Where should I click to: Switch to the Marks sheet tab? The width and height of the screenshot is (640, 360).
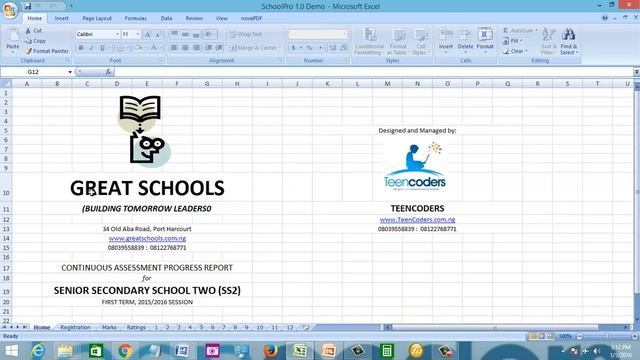tap(109, 327)
